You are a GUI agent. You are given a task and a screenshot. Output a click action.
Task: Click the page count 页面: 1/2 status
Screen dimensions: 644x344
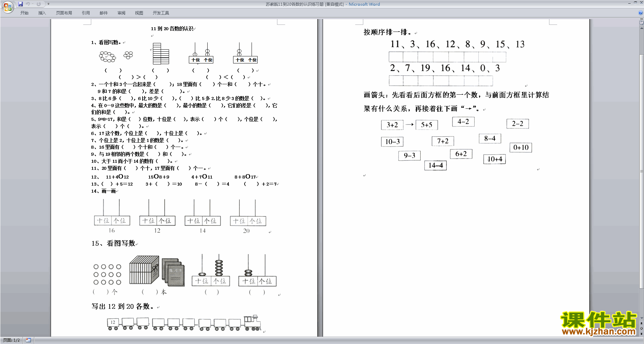click(11, 340)
